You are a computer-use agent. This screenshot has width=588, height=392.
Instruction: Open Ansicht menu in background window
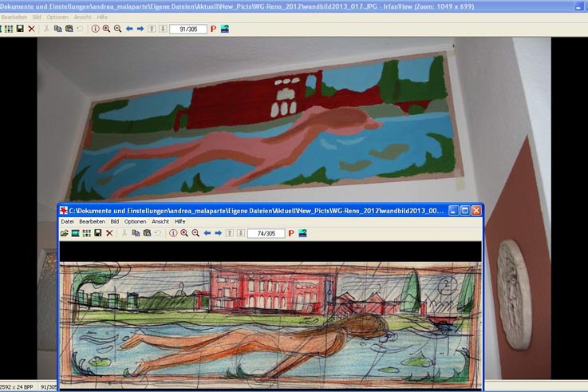point(82,17)
